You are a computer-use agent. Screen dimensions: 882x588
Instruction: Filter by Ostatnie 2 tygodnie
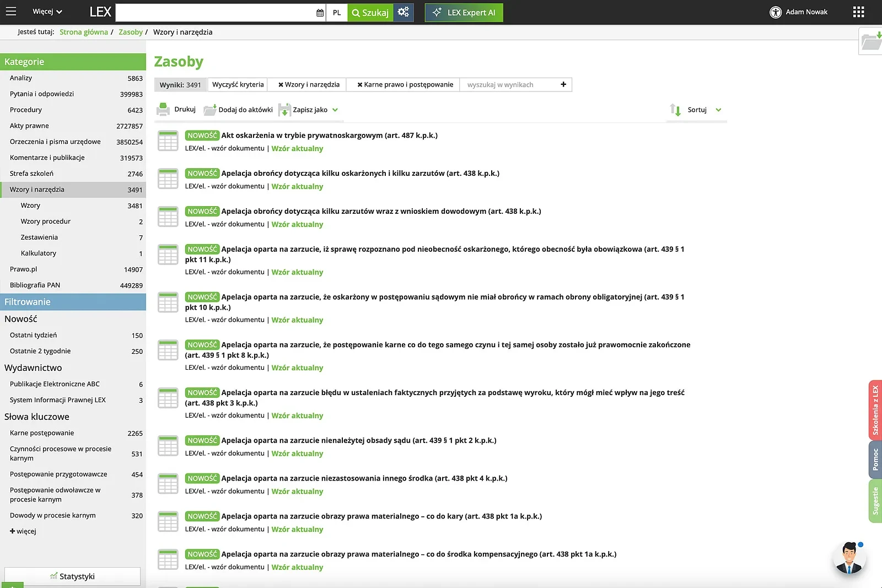coord(73,351)
